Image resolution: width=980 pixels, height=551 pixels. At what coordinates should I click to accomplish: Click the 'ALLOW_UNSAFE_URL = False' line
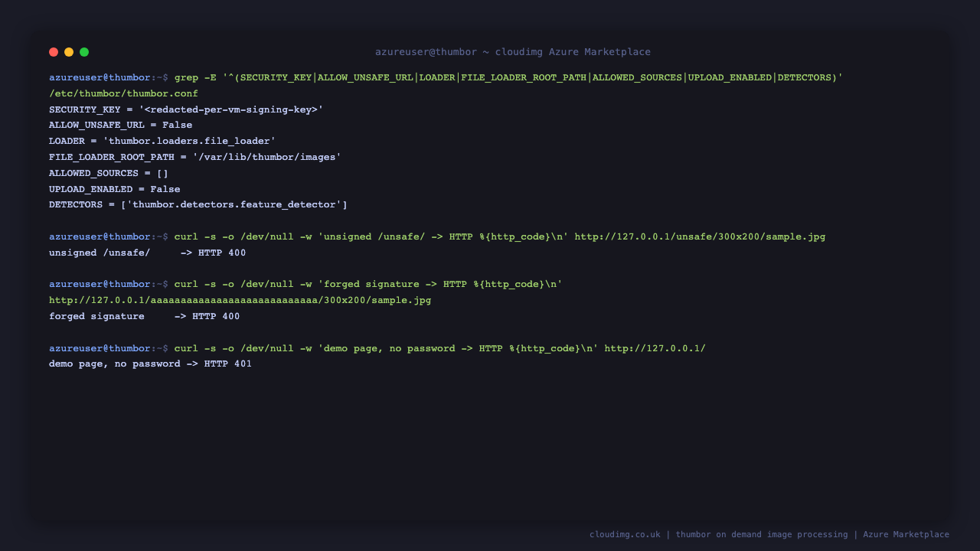pyautogui.click(x=121, y=125)
